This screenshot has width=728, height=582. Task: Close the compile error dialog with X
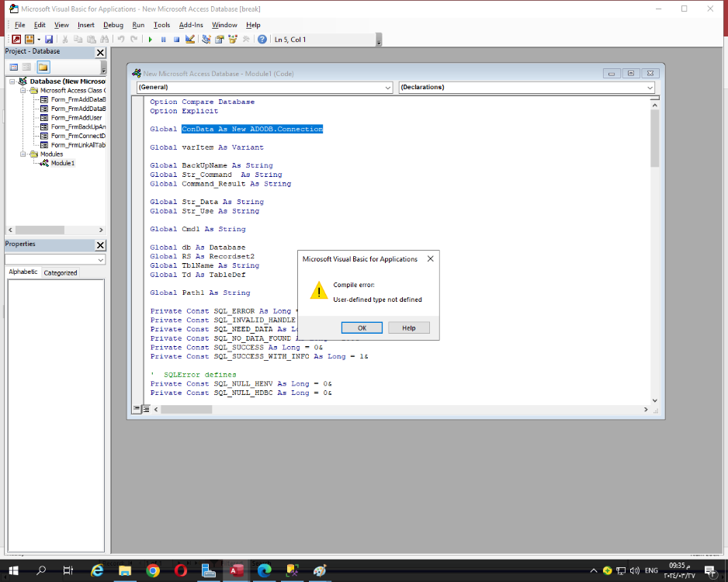[431, 259]
